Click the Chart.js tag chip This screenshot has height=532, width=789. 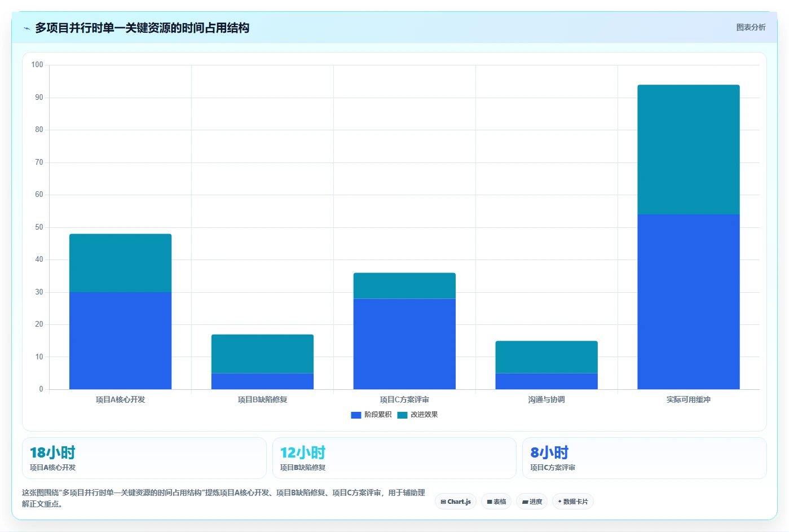[x=456, y=502]
